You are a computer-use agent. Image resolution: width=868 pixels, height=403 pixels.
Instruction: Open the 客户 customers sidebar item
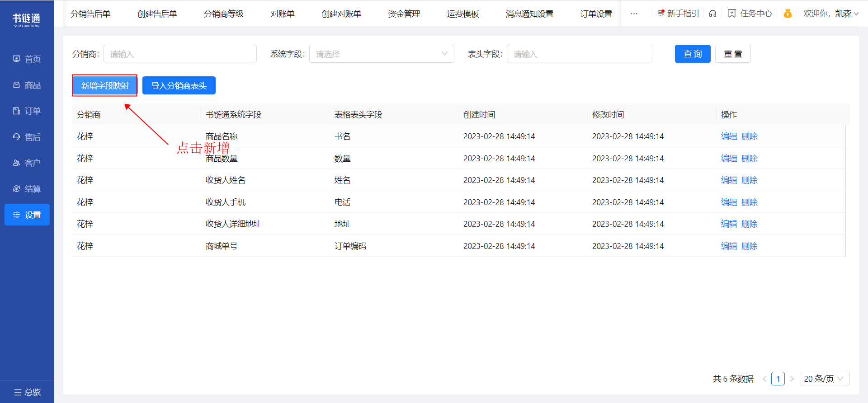pos(27,163)
